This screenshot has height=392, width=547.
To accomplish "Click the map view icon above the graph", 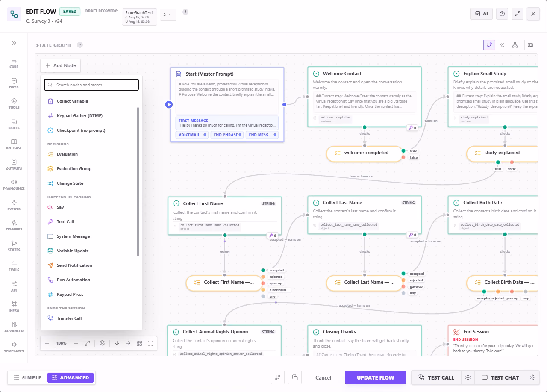I will [530, 45].
